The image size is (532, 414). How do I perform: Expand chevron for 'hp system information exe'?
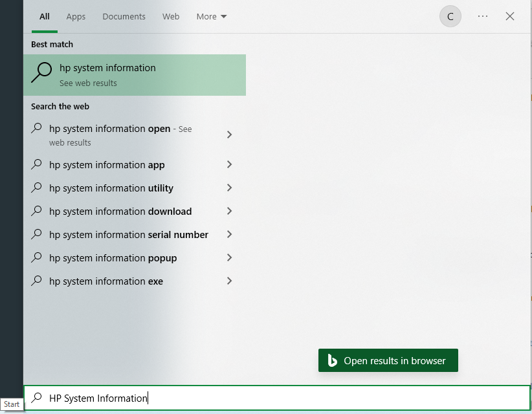coord(229,281)
